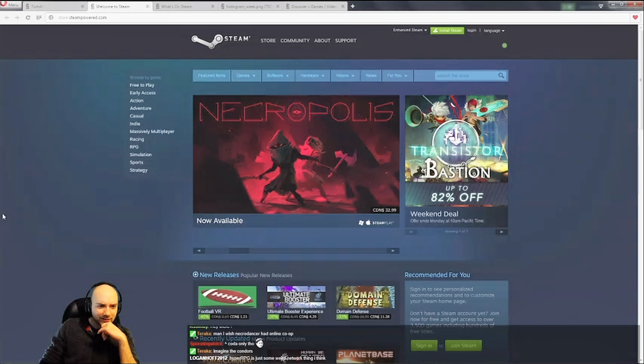Open the Football VR game thumbnail
Viewport: 644px width, 364px height.
tap(227, 297)
